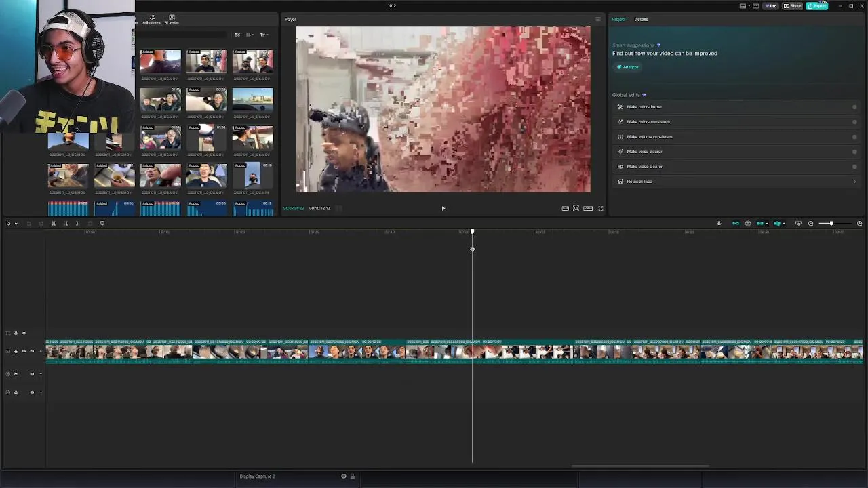Open the preview axis dropdown arrow

[x=784, y=223]
